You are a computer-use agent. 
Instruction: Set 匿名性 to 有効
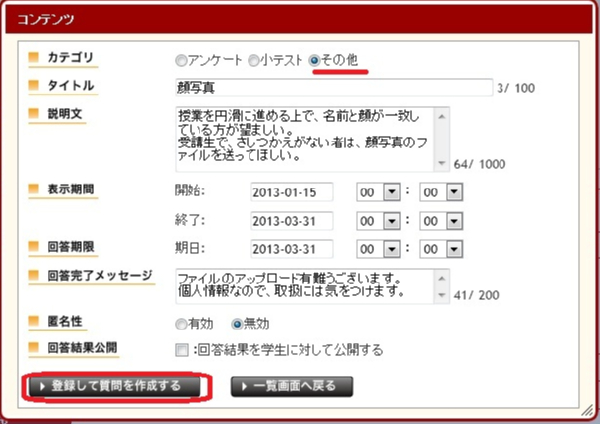180,324
